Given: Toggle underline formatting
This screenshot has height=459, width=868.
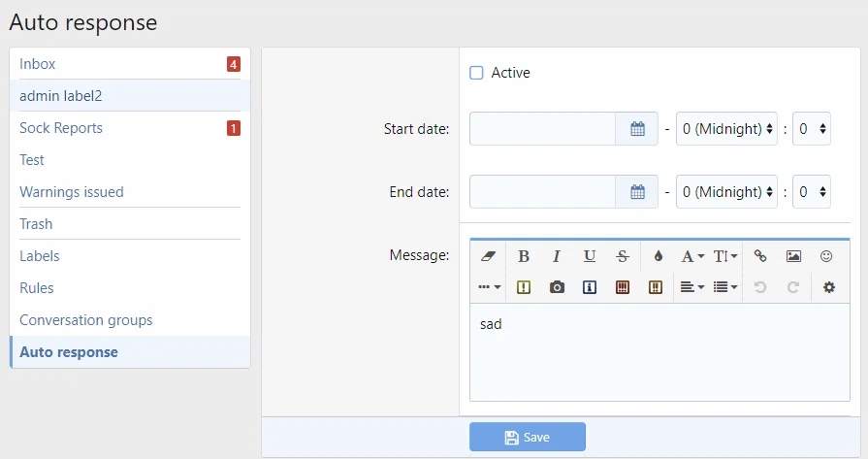Looking at the screenshot, I should 590,256.
